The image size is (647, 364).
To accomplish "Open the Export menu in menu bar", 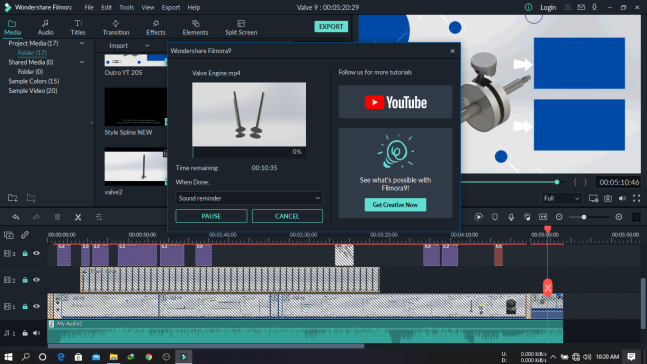I will pyautogui.click(x=170, y=7).
